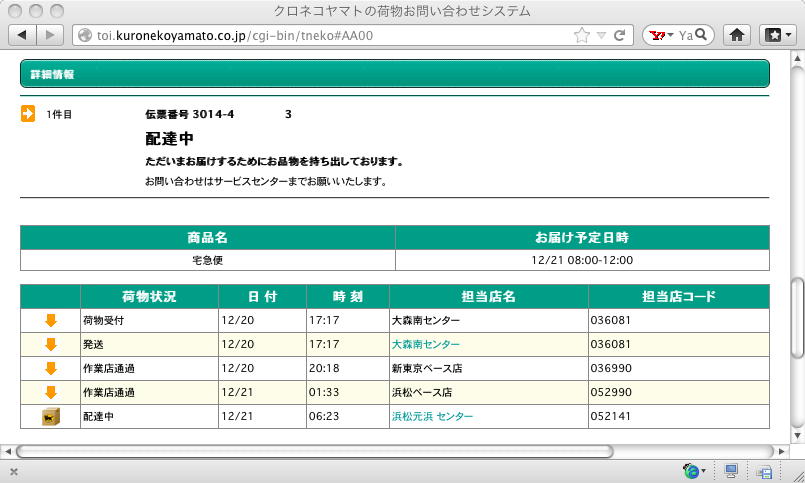The width and height of the screenshot is (805, 483).
Task: Click the search magnifier icon
Action: (701, 34)
